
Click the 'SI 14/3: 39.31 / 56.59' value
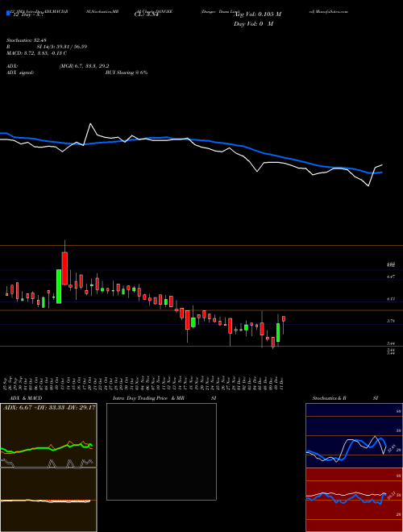click(62, 47)
